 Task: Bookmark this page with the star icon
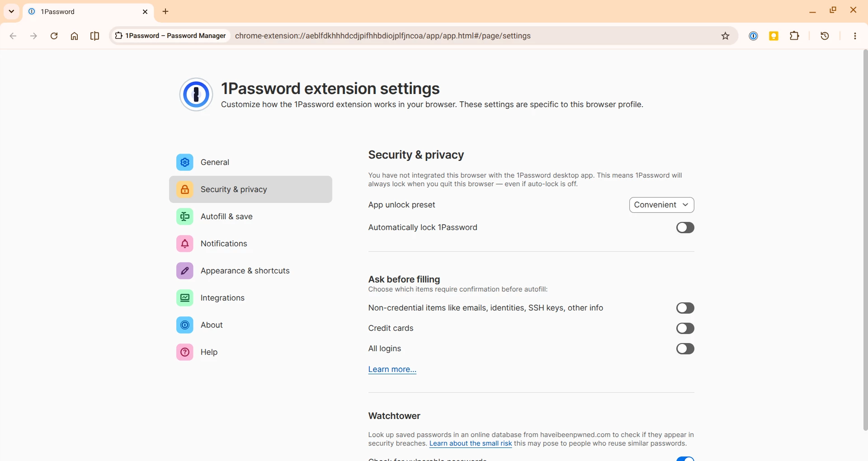tap(726, 36)
